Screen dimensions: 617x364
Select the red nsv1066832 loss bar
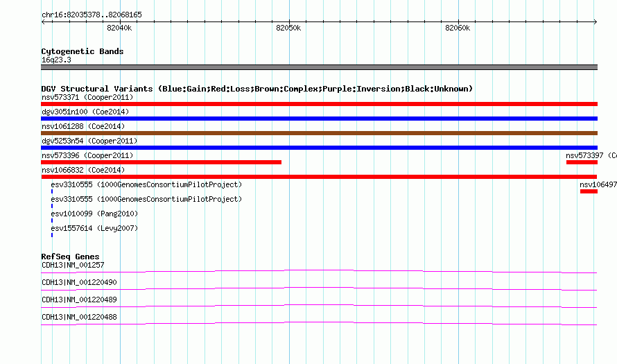pos(319,177)
